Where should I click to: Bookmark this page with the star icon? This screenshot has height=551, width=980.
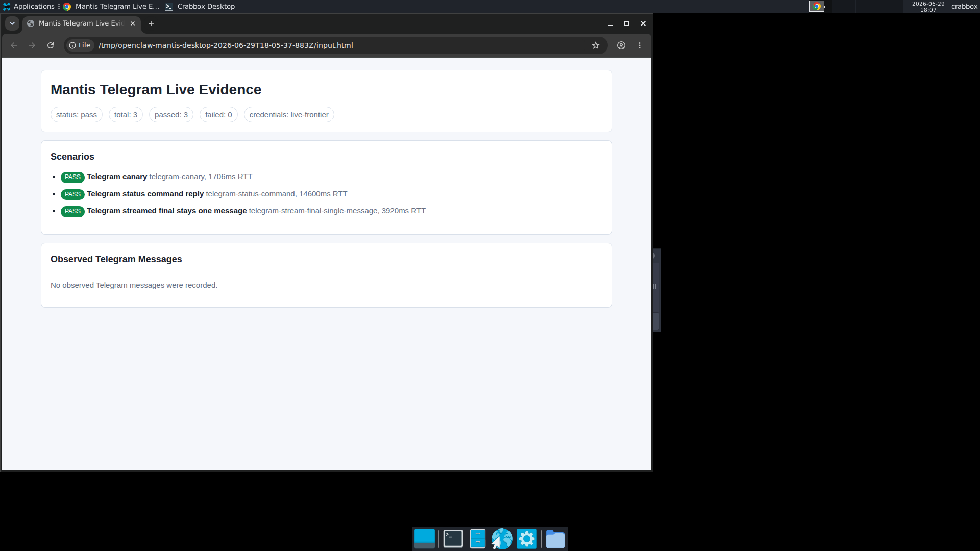[x=595, y=45]
